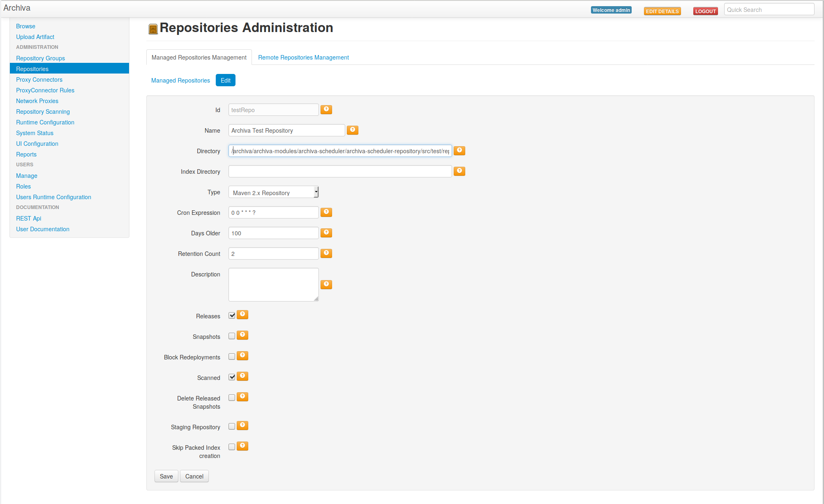Click the Save button
The width and height of the screenshot is (824, 504).
coord(166,476)
